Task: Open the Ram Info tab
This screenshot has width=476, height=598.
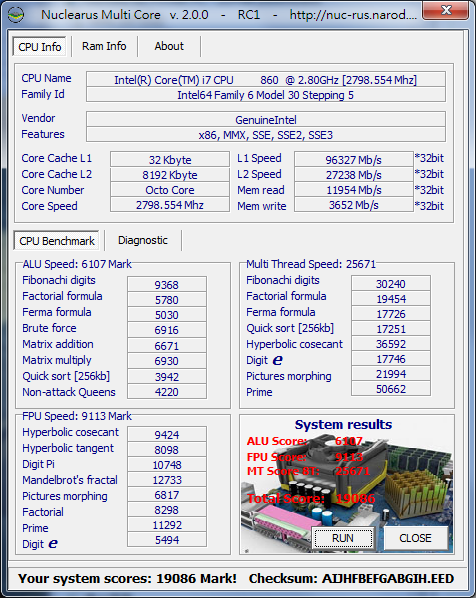Action: point(104,46)
